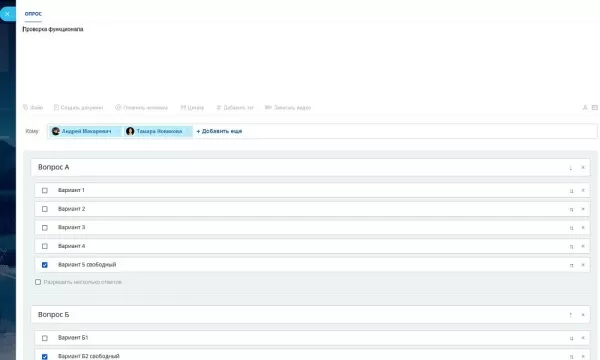
Task: Remove Вариант 2 with X icon
Action: tap(583, 209)
